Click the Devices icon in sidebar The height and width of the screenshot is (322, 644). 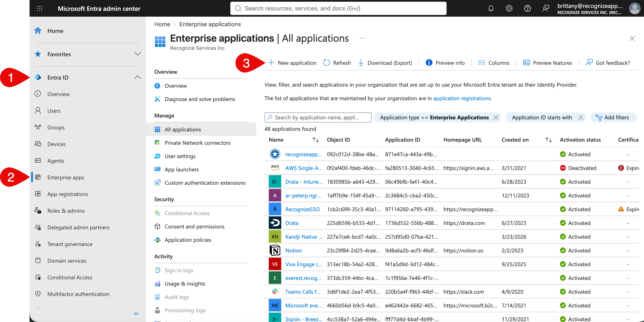tap(38, 144)
